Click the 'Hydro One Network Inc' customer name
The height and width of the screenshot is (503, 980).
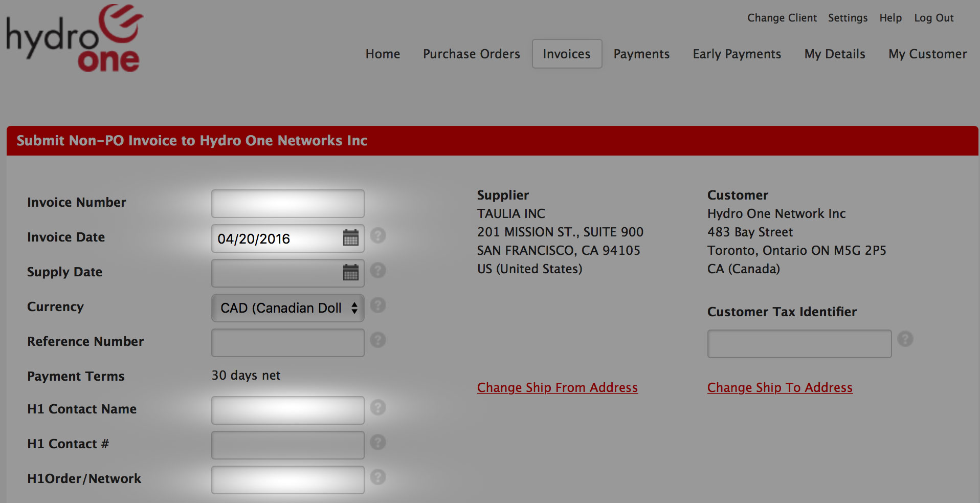pyautogui.click(x=776, y=213)
